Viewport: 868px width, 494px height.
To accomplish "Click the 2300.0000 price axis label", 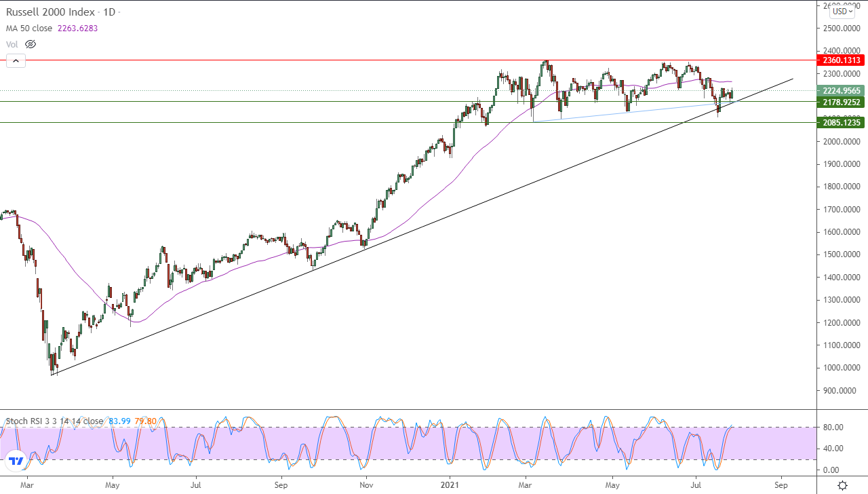I will click(x=842, y=74).
